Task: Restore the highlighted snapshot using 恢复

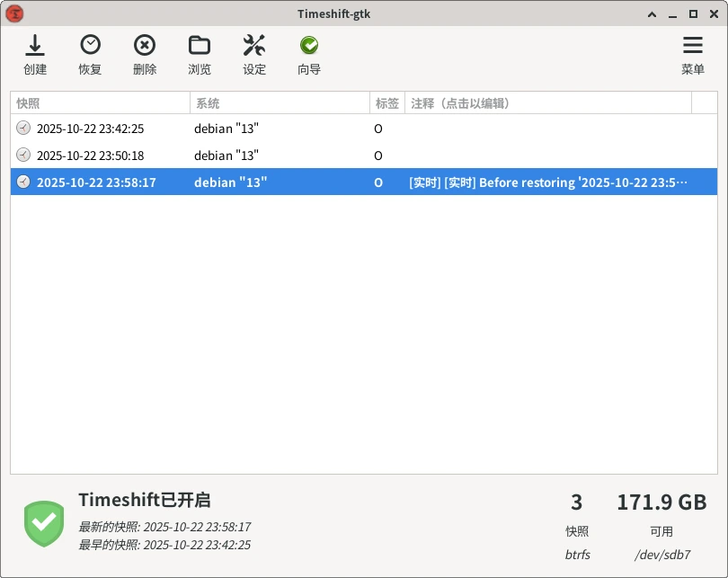Action: tap(89, 54)
